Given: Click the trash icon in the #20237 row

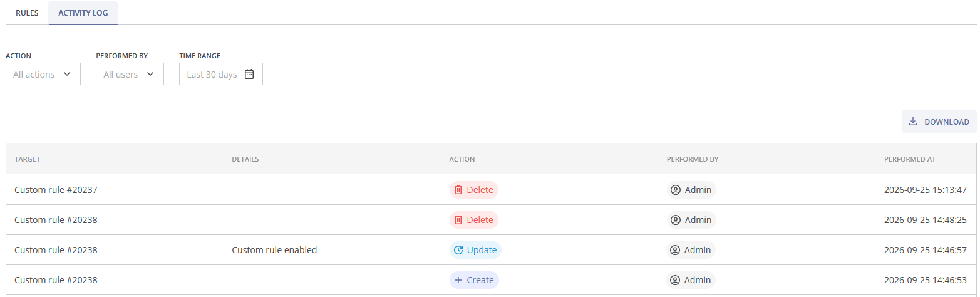Looking at the screenshot, I should 458,190.
